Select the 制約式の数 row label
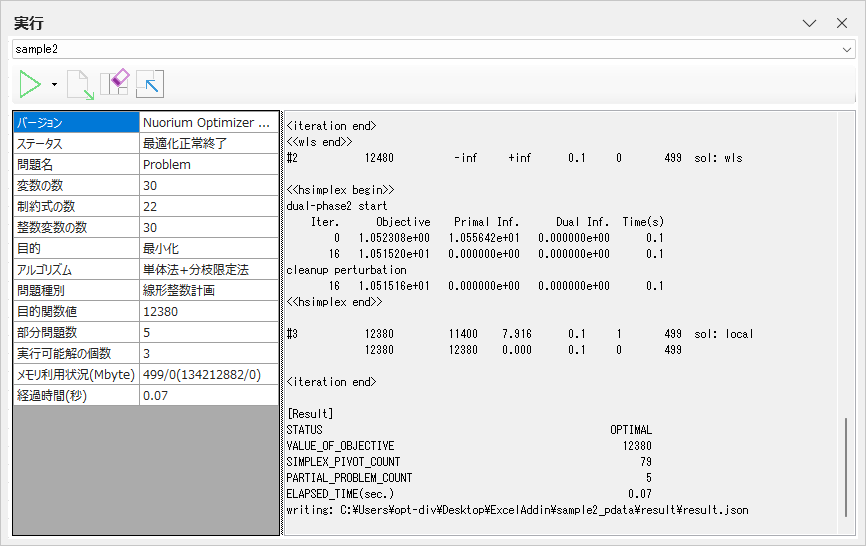This screenshot has height=546, width=866. (x=76, y=206)
